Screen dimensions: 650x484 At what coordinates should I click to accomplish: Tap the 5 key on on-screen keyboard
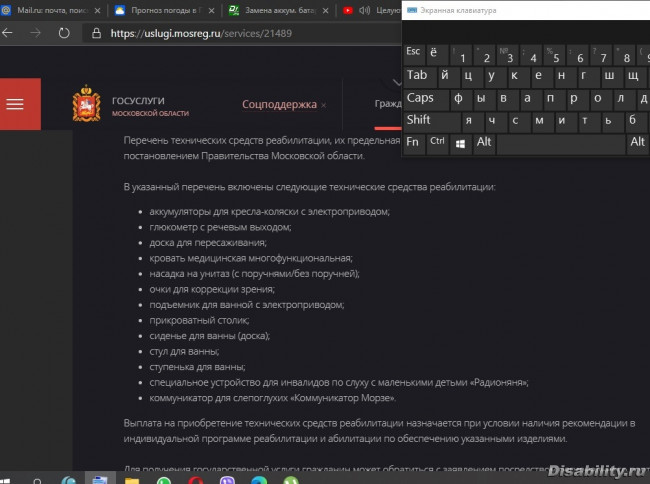pyautogui.click(x=554, y=55)
